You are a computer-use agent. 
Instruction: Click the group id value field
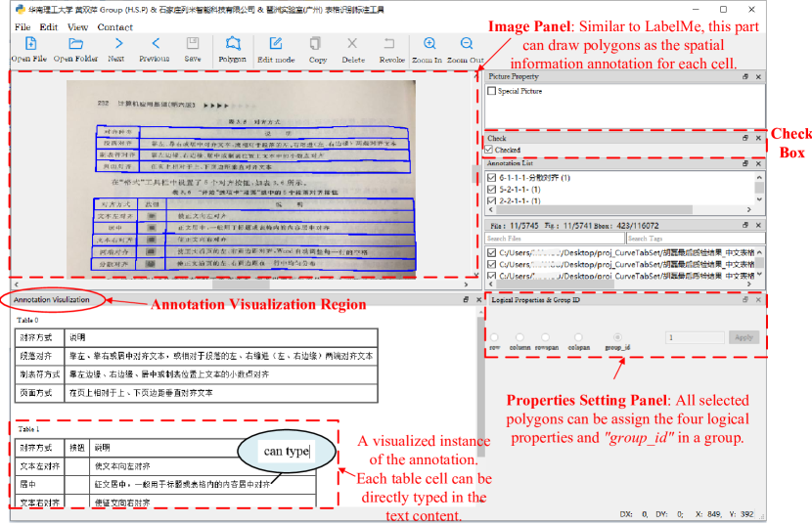click(x=695, y=337)
